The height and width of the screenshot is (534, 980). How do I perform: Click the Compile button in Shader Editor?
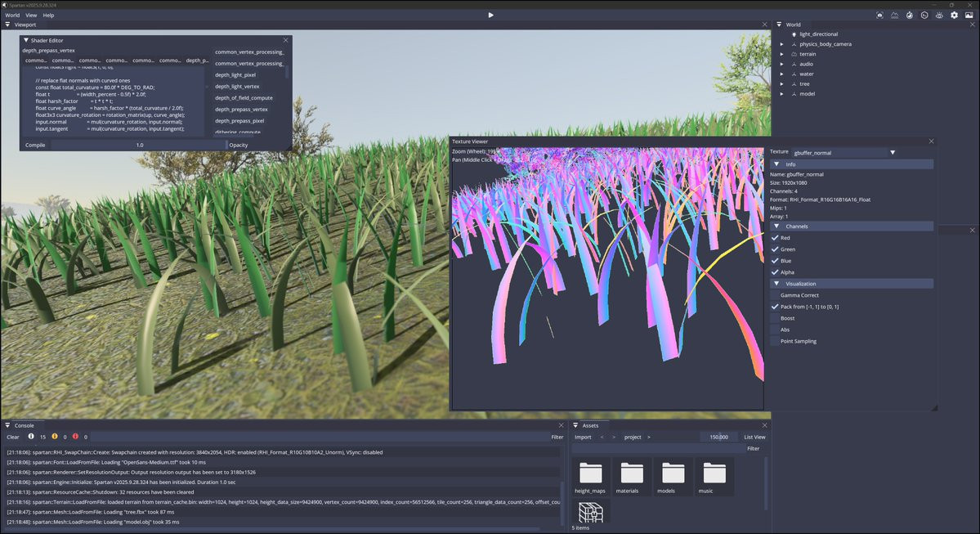(x=35, y=145)
